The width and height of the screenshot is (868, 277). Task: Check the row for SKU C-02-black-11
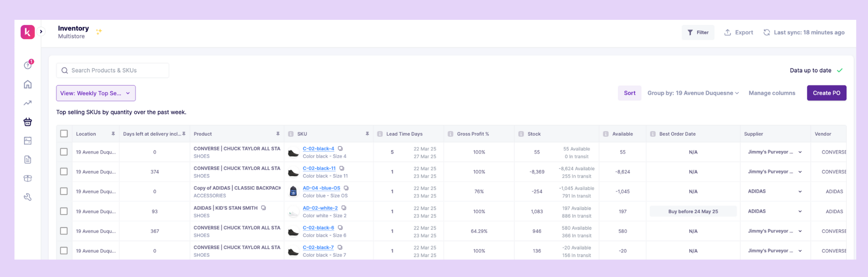[x=64, y=172]
